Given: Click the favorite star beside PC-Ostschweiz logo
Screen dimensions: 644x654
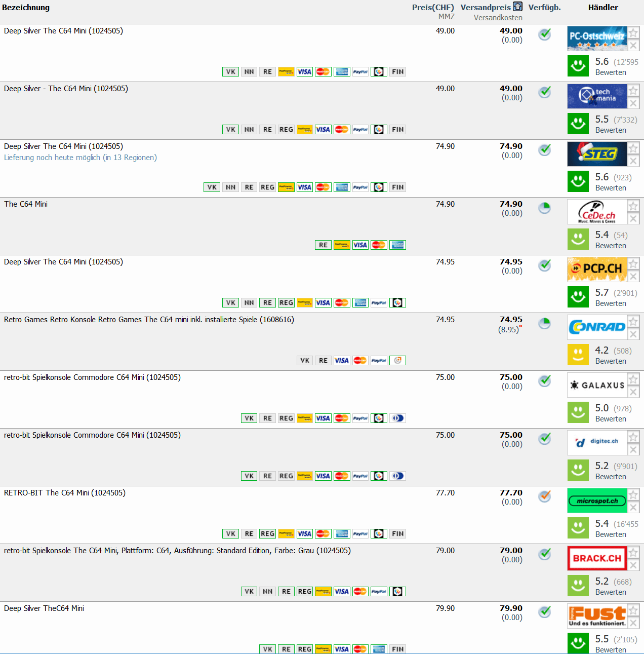Looking at the screenshot, I should click(633, 33).
